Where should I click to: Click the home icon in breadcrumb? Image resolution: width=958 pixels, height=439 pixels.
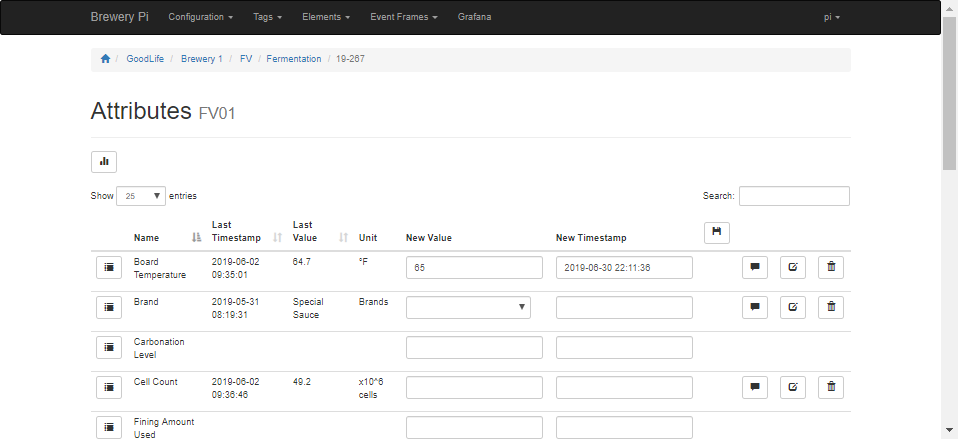(105, 59)
